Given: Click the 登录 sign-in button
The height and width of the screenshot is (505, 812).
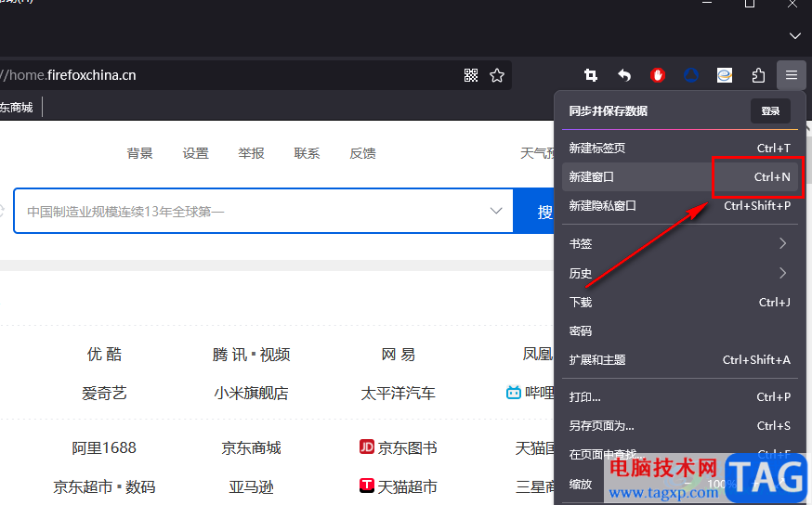Looking at the screenshot, I should pyautogui.click(x=770, y=110).
